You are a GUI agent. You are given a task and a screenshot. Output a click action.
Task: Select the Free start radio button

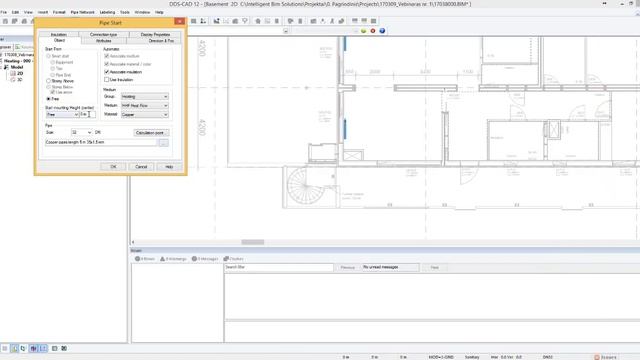coord(49,99)
